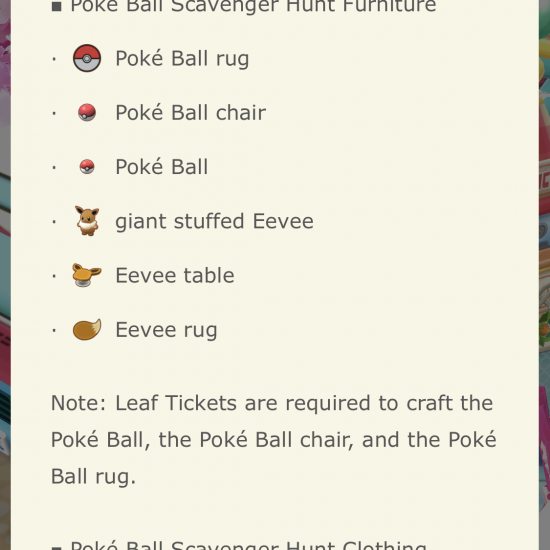Click the background artwork on right edge
The image size is (550, 550).
pos(544,275)
